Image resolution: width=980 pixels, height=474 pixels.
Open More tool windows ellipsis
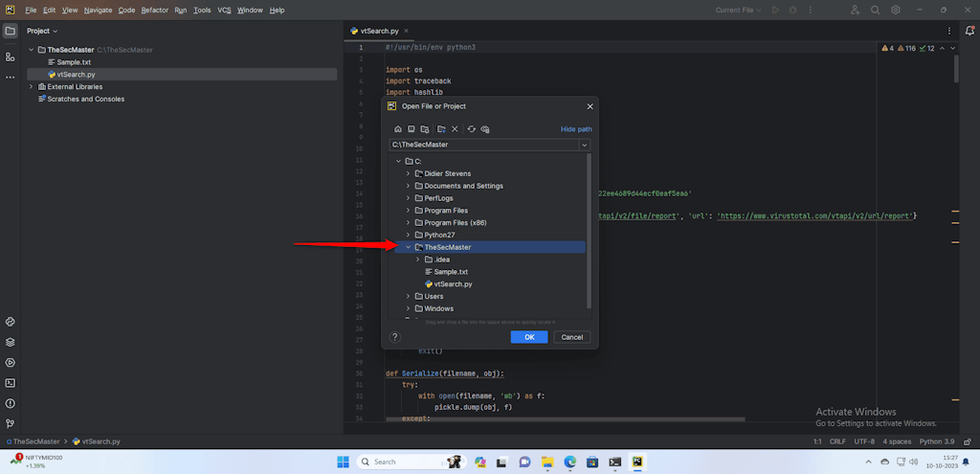[10, 78]
